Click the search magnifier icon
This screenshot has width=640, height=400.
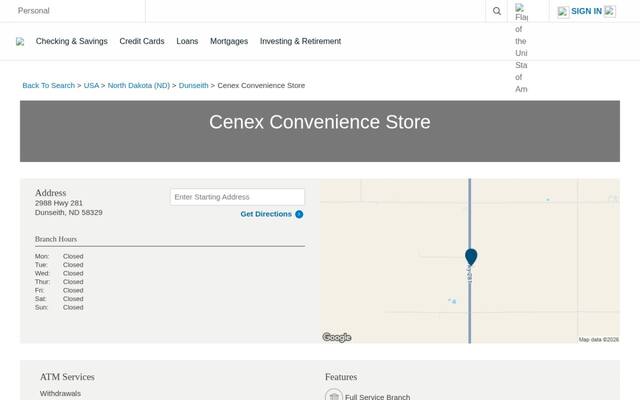click(496, 11)
